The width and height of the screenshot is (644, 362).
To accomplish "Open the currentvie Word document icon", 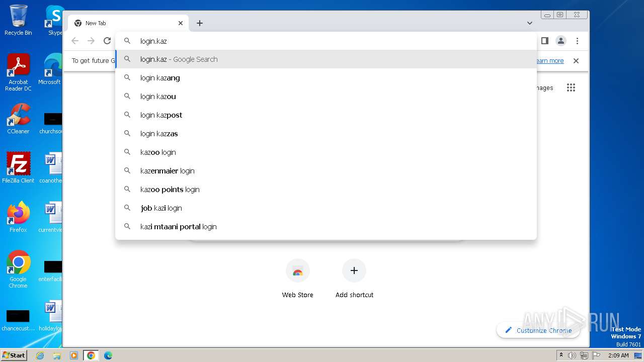I will point(51,217).
